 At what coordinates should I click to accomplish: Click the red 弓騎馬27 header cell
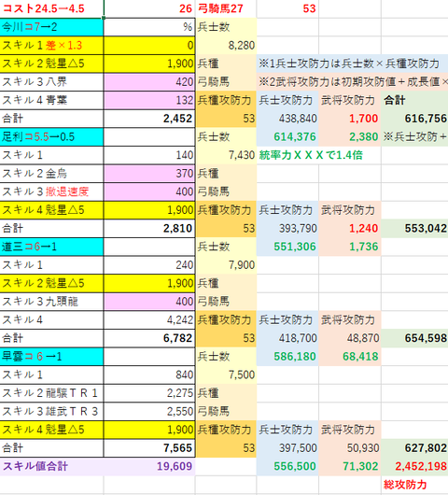pos(226,8)
